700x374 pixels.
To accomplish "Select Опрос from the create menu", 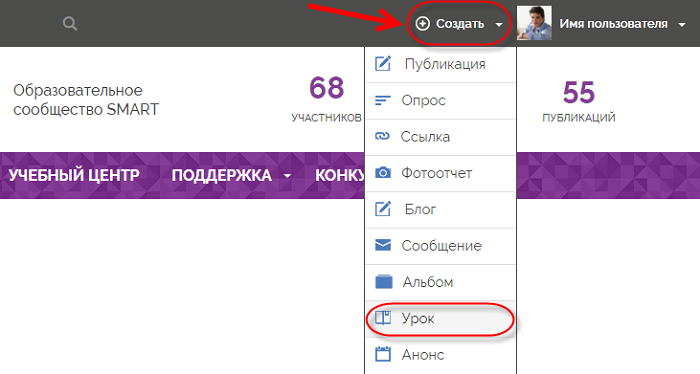I will click(x=441, y=101).
